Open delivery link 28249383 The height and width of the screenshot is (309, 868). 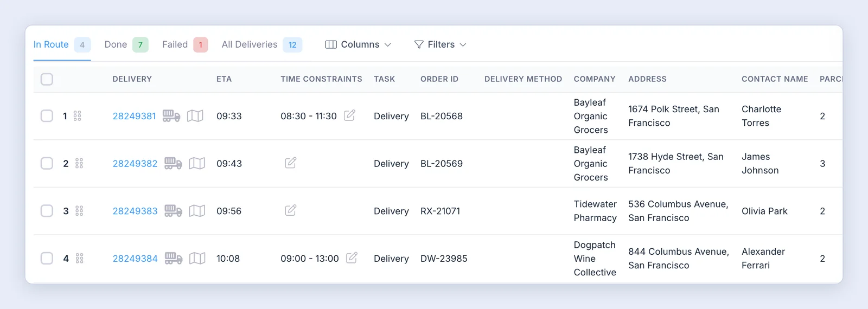[x=135, y=211]
